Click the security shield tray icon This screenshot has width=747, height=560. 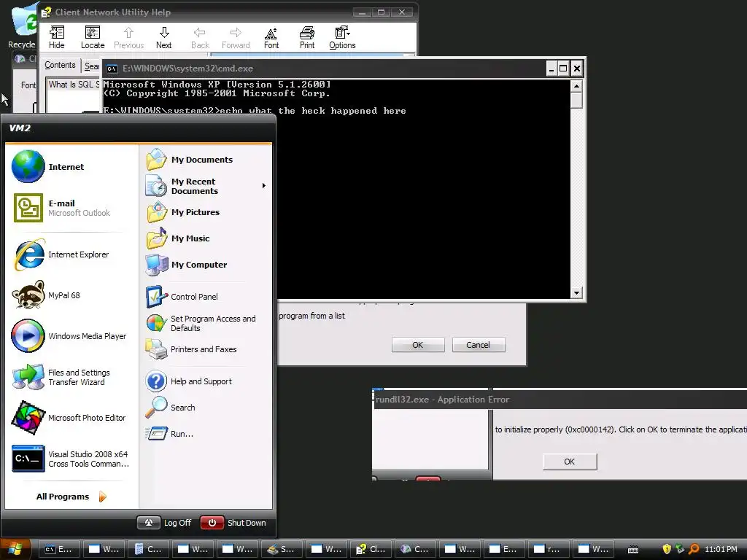[x=667, y=549]
